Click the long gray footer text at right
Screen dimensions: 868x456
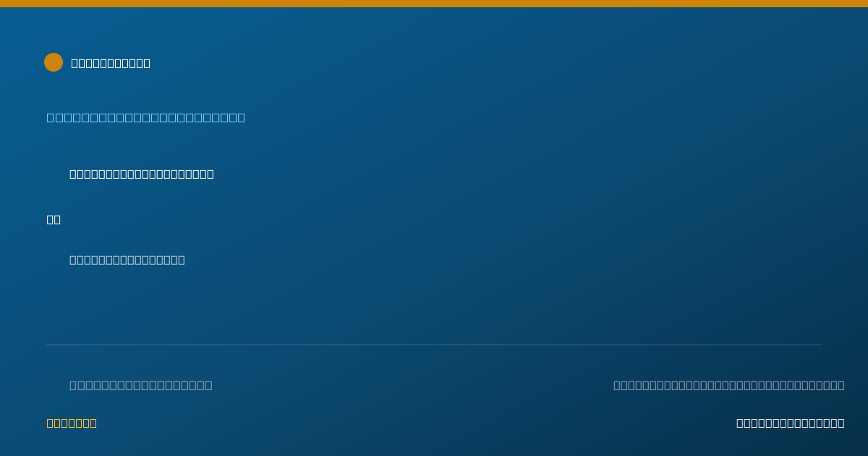[729, 385]
